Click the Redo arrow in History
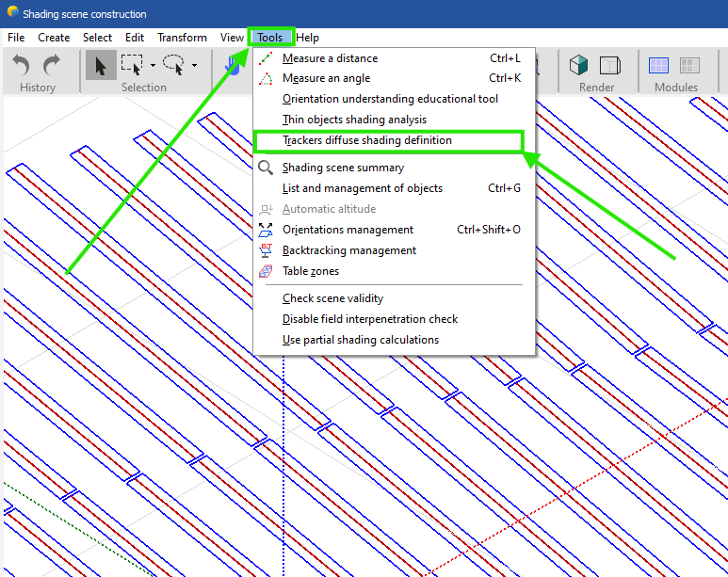 (52, 65)
